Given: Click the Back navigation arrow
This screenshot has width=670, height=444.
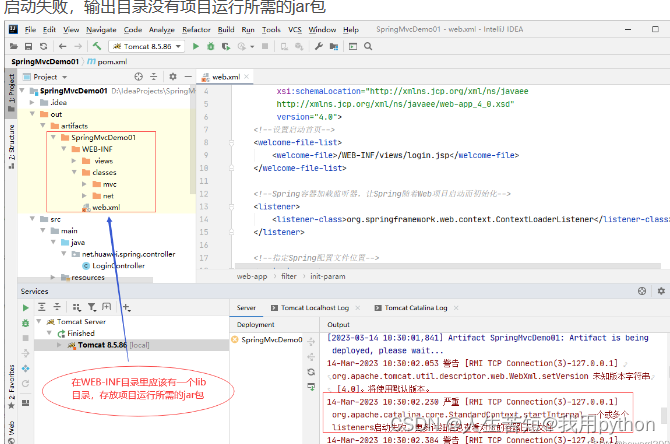Looking at the screenshot, I should tap(63, 46).
